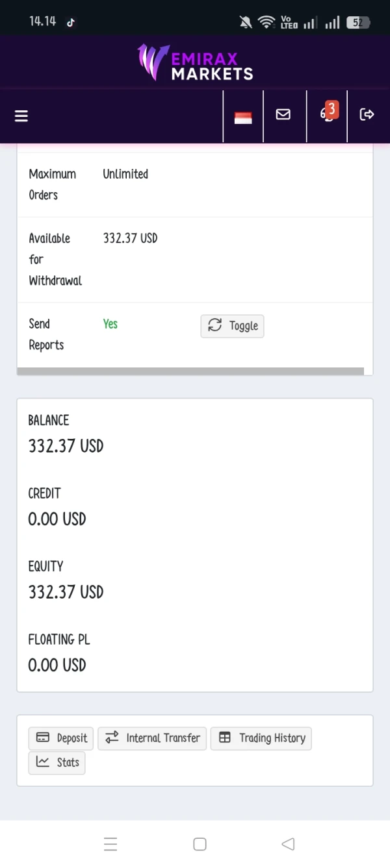Tap the TikTok icon in status bar

pyautogui.click(x=71, y=22)
